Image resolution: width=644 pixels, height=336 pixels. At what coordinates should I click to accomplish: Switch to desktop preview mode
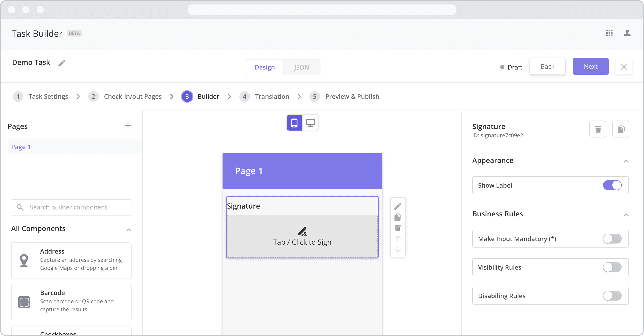click(310, 123)
